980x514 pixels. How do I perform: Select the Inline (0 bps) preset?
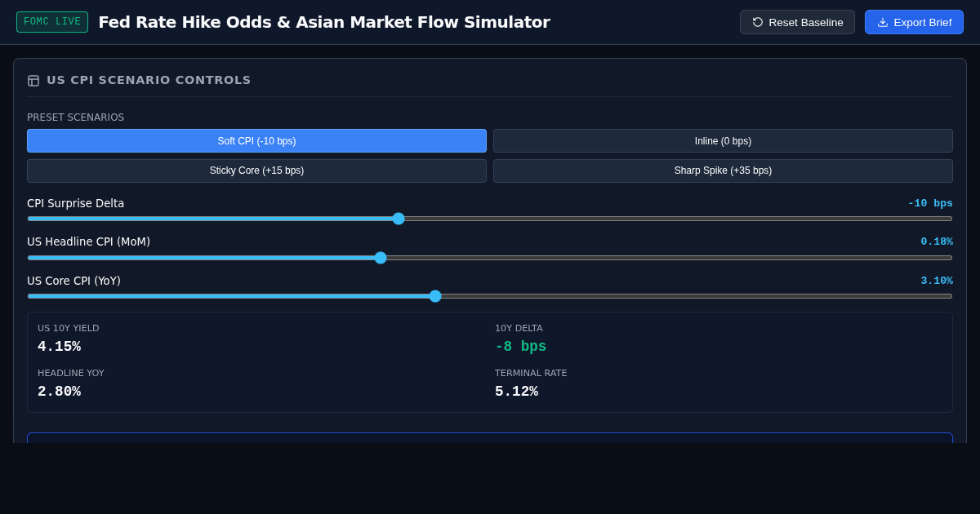pyautogui.click(x=723, y=141)
